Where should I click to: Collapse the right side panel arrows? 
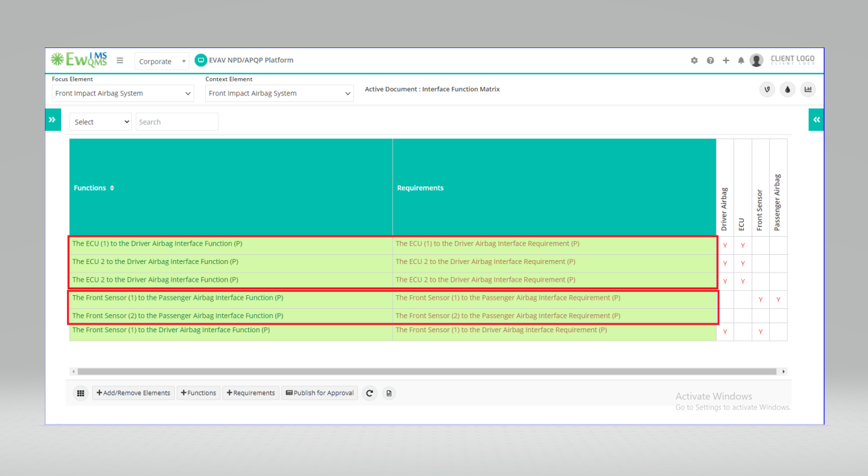816,120
